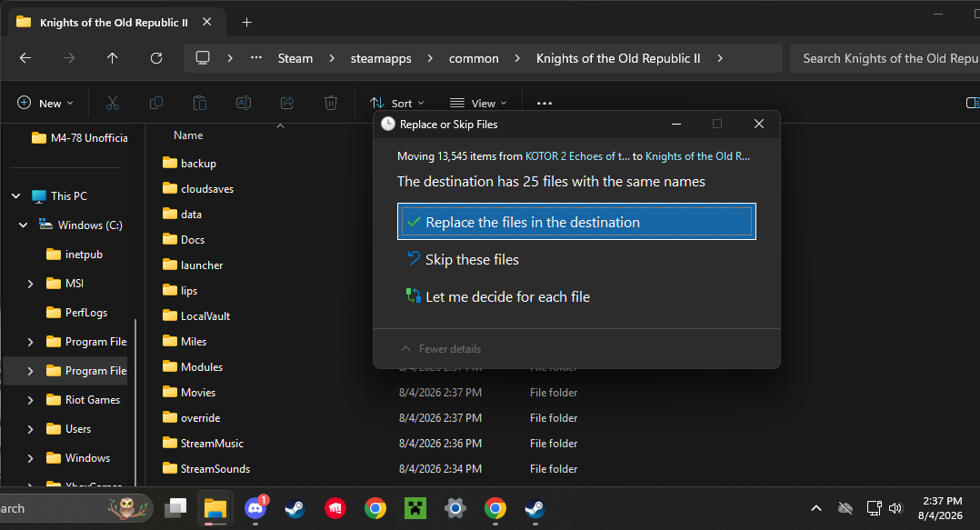
Task: Open volume speaker icon in system tray
Action: tap(895, 508)
